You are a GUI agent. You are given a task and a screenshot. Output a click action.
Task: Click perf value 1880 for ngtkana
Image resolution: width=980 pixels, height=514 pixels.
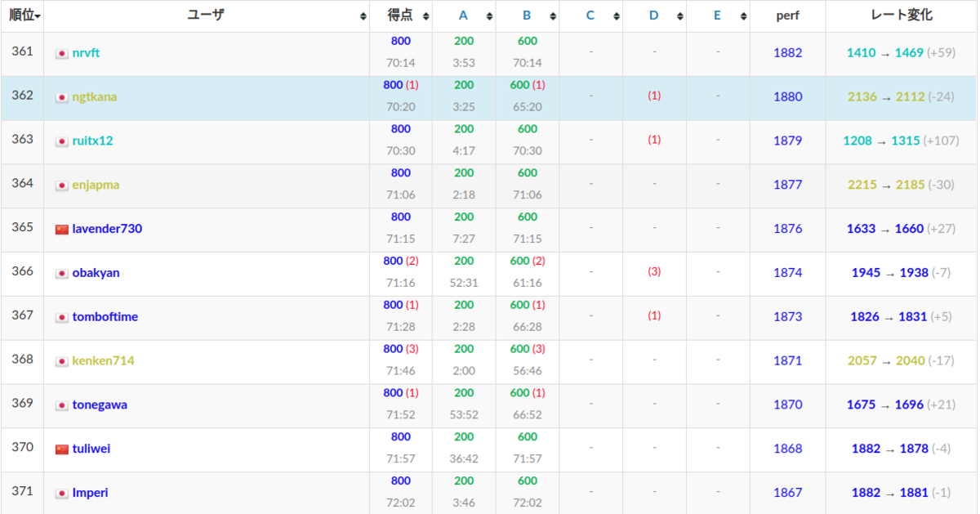point(787,97)
